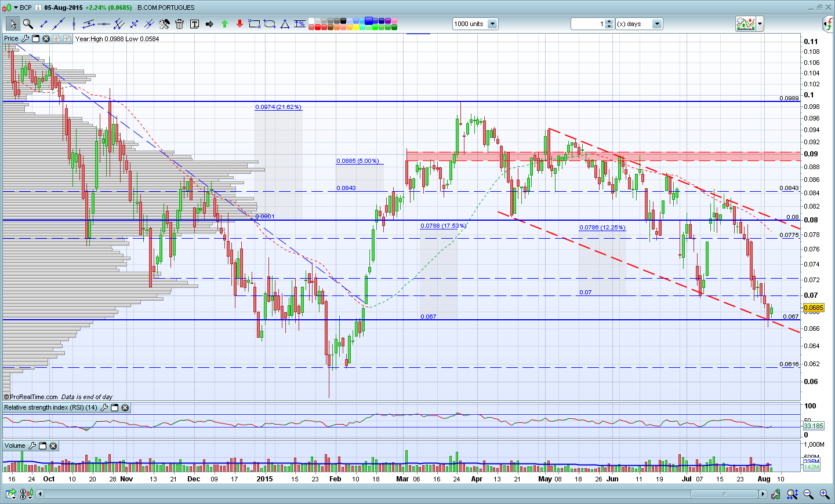
Task: Click the BCP ticker symbol
Action: 26,8
